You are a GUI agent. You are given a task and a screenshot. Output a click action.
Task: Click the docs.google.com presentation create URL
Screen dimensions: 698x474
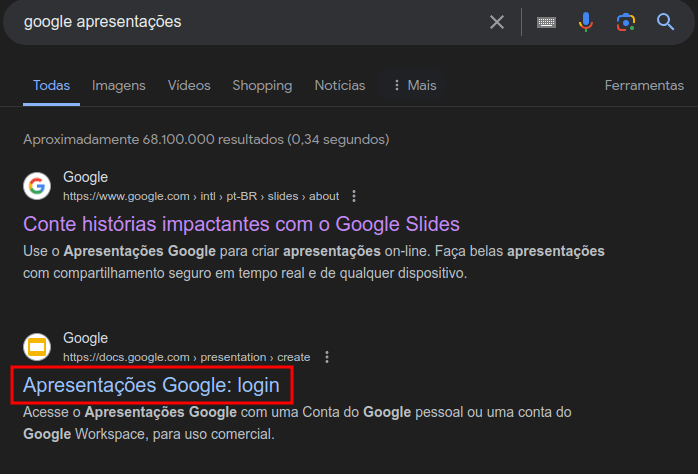pos(187,357)
